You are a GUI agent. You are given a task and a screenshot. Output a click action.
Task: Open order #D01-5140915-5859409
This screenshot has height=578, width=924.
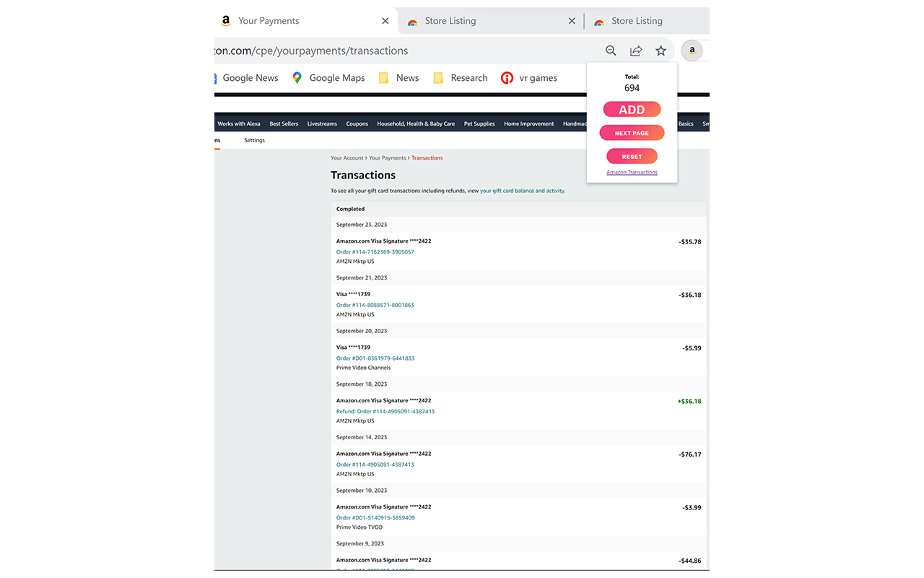point(375,517)
